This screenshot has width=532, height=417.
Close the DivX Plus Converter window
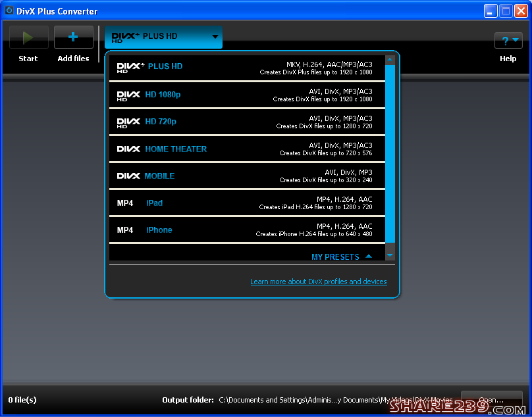[521, 11]
